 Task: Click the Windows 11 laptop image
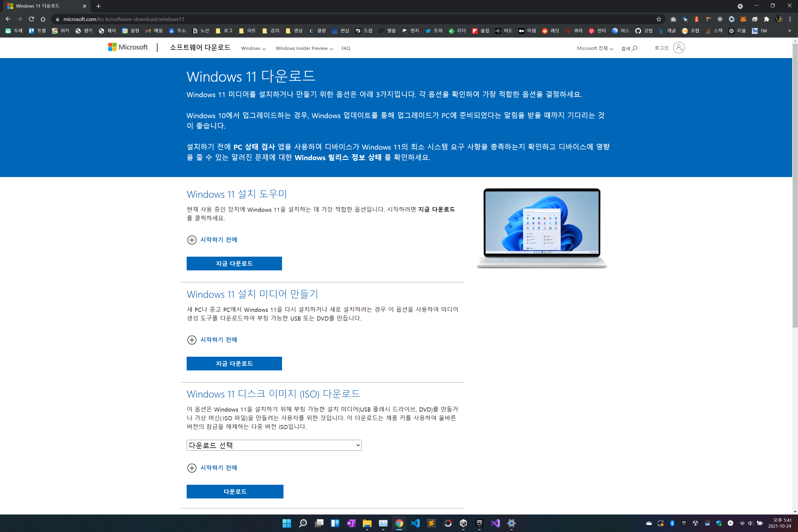point(542,228)
